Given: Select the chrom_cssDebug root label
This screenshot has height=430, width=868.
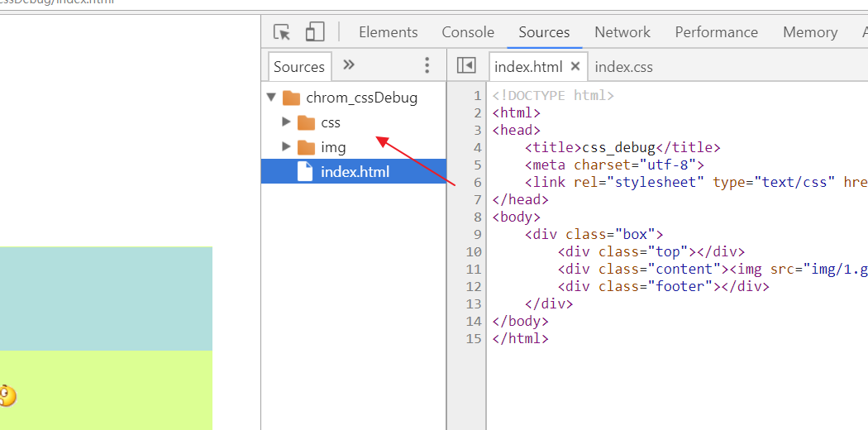Looking at the screenshot, I should click(362, 98).
